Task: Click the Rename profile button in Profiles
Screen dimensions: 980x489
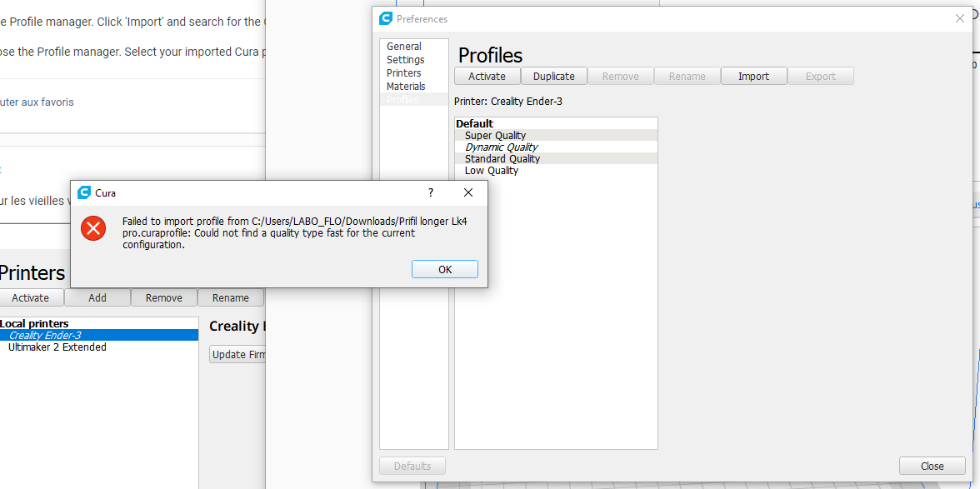Action: [x=687, y=76]
